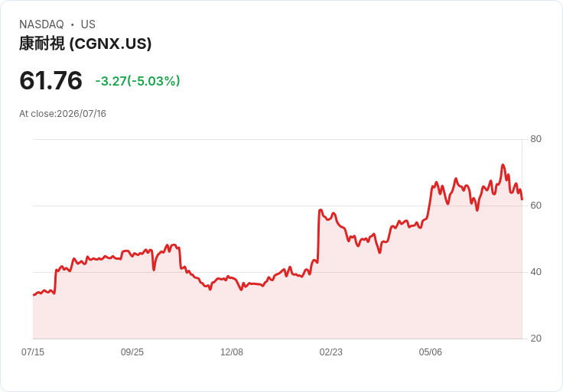The height and width of the screenshot is (392, 563).
Task: Click the stock name 康耐視 (CGNX.US)
Action: 86,44
